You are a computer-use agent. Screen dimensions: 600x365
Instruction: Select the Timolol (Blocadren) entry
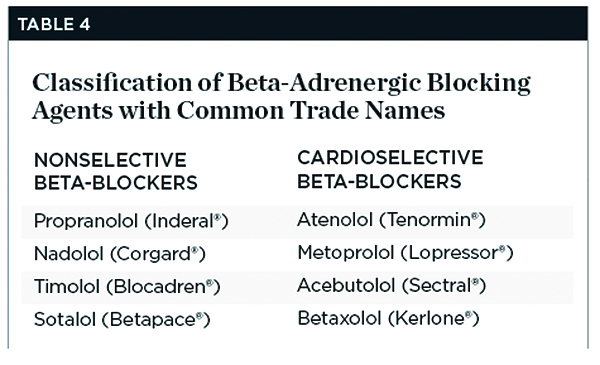coord(127,287)
